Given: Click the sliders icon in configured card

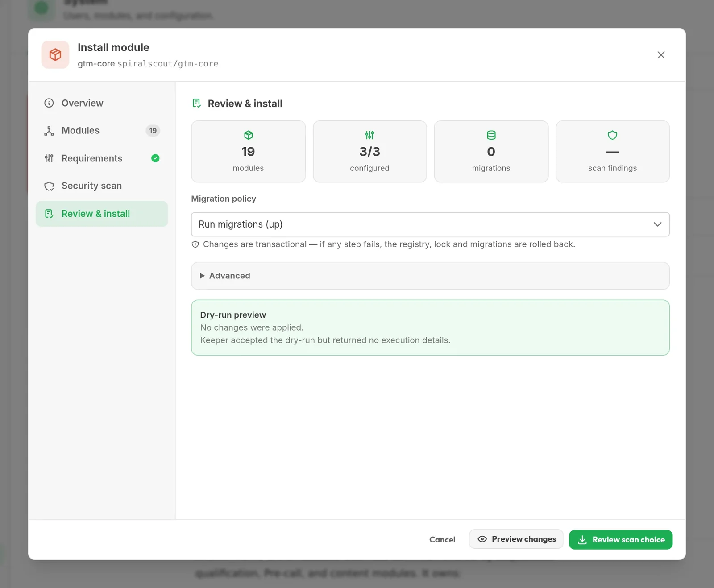Looking at the screenshot, I should click(369, 135).
